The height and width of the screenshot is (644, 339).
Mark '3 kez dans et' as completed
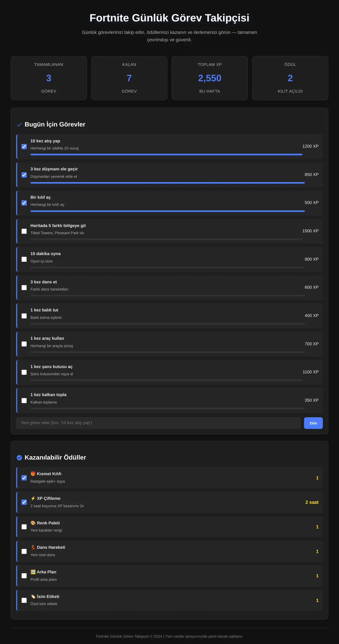click(24, 288)
